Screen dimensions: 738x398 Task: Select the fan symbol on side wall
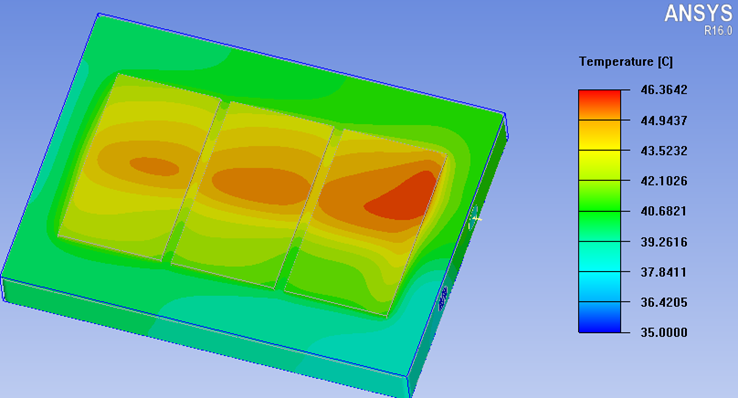[474, 218]
